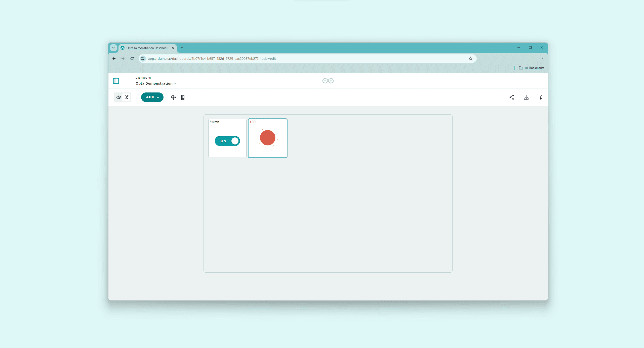Click the download data icon
Screen dimensions: 644x348
tap(526, 97)
